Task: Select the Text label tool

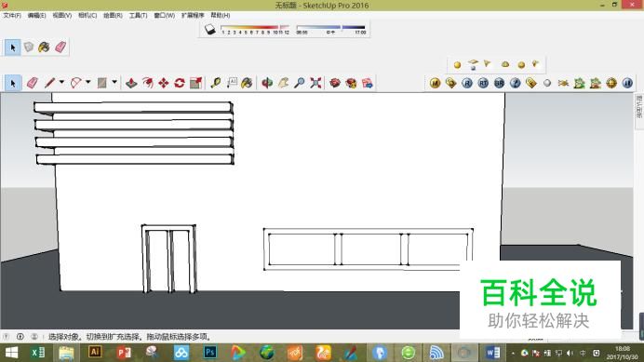Action: [232, 83]
